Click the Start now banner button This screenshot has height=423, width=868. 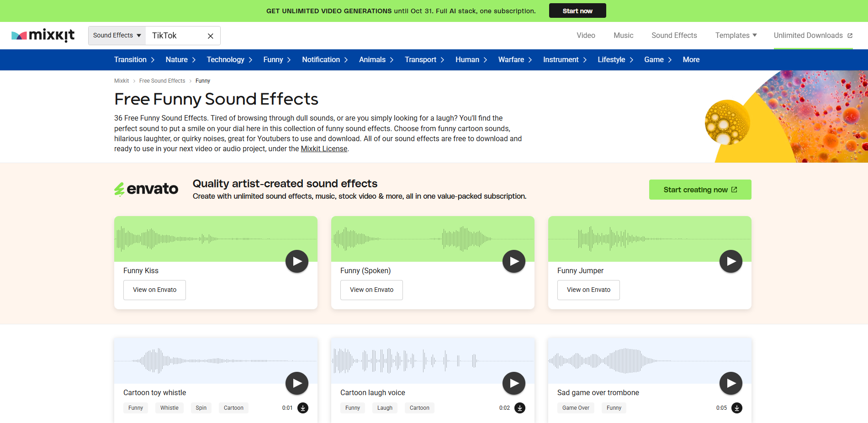577,10
